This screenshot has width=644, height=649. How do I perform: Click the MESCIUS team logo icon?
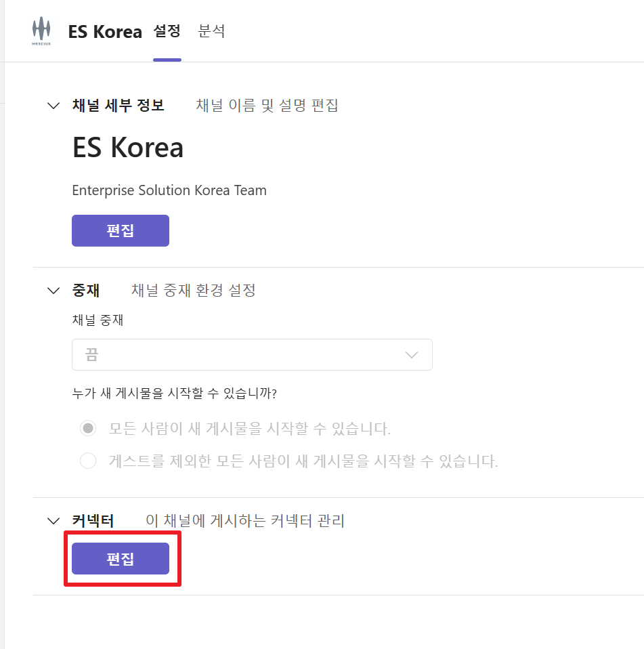coord(41,31)
